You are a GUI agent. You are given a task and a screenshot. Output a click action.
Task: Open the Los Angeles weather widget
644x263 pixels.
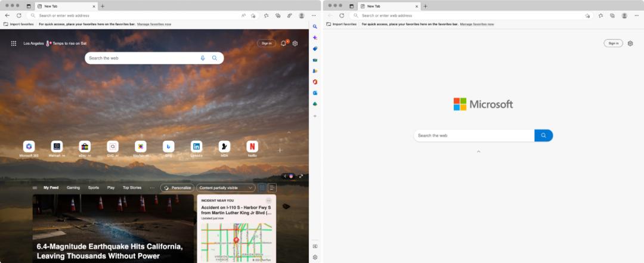[x=55, y=43]
